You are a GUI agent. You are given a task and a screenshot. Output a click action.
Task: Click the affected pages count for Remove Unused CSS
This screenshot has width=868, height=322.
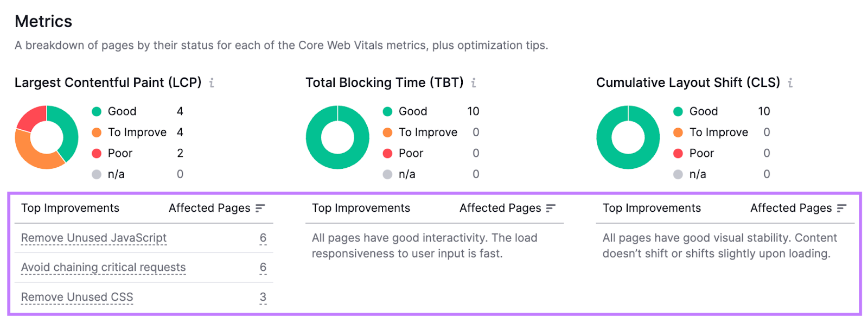click(263, 297)
